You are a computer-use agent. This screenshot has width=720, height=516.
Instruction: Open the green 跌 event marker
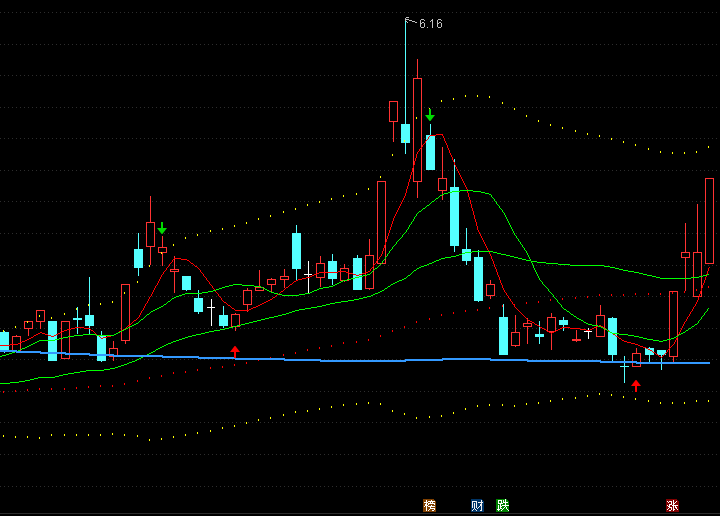click(502, 505)
